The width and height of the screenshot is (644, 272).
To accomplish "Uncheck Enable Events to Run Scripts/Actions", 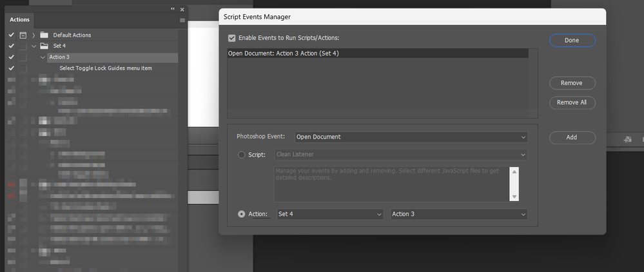I will coord(232,39).
